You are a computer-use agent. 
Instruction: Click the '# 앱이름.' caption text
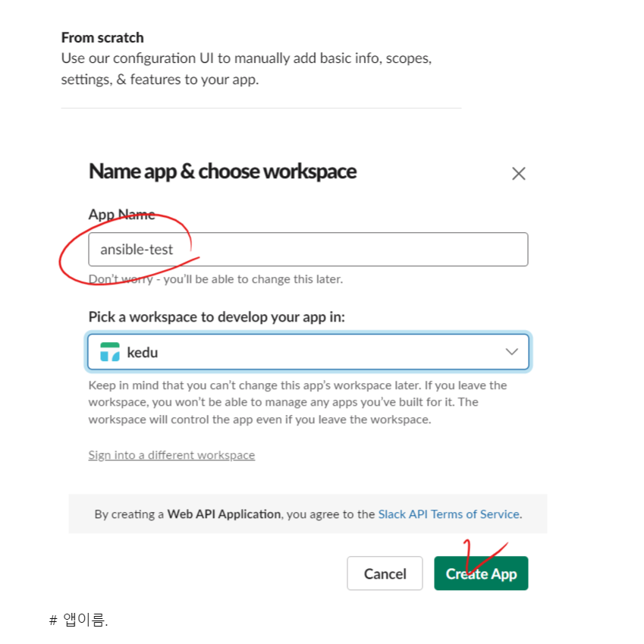click(78, 620)
